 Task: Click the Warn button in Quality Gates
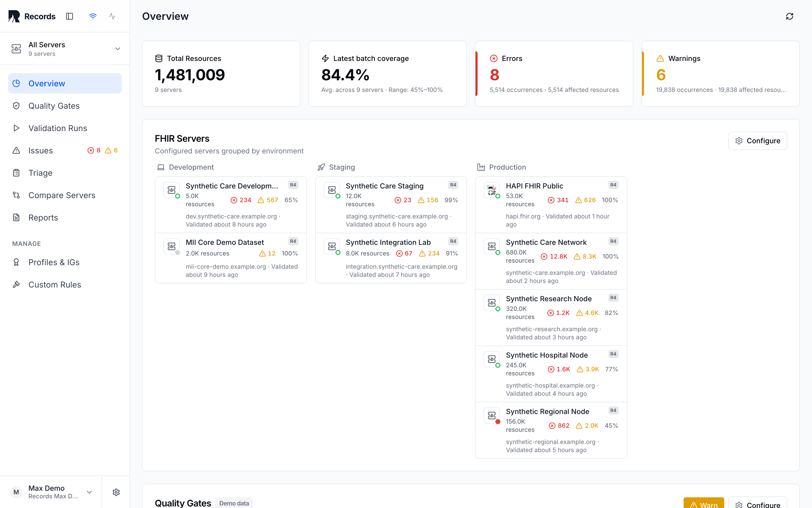coord(704,503)
